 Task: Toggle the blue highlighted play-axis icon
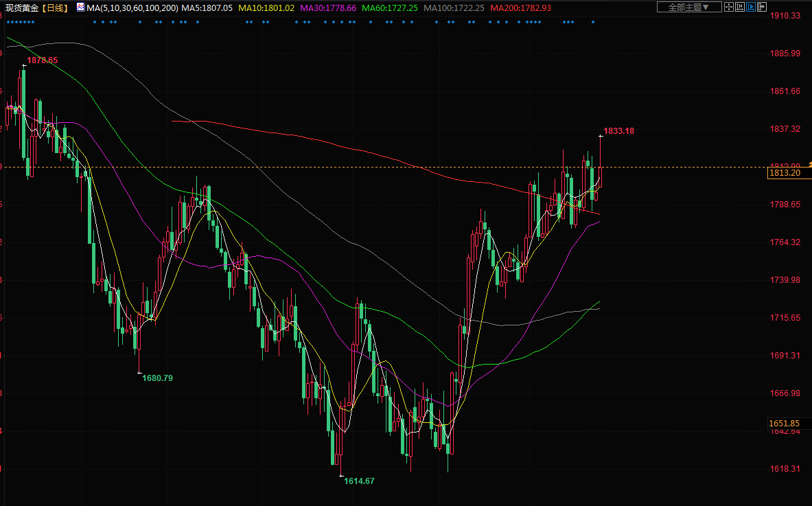pos(751,8)
